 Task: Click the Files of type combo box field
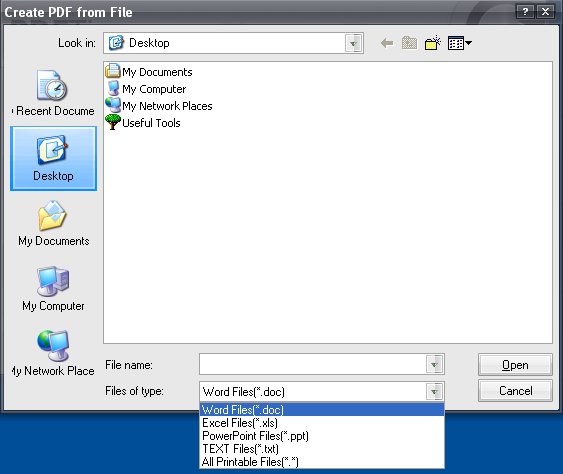322,391
